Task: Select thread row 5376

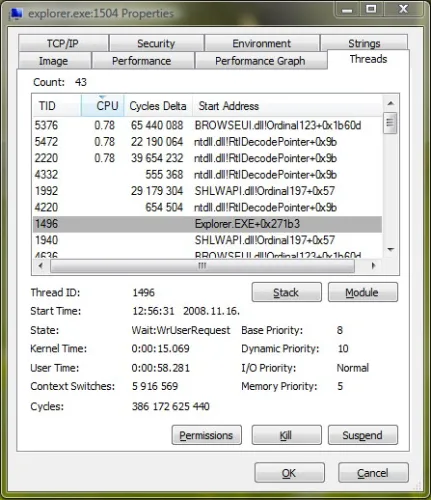Action: [x=207, y=125]
